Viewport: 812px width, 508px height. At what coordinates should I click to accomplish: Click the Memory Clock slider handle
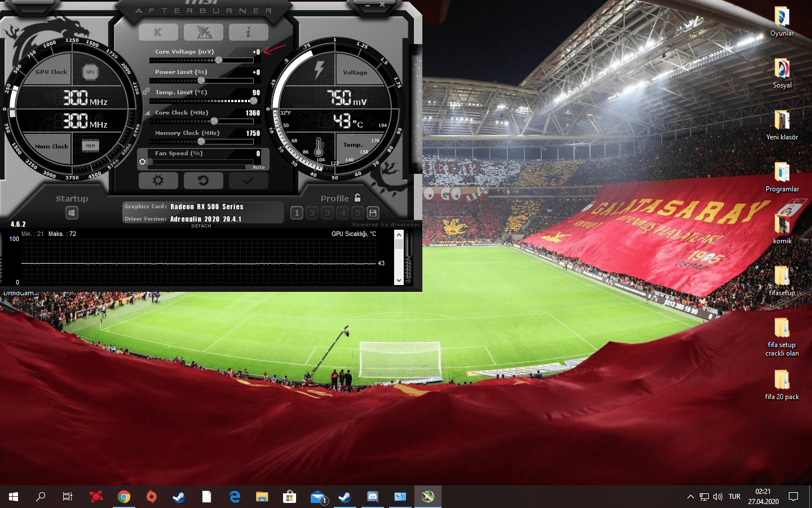point(201,142)
